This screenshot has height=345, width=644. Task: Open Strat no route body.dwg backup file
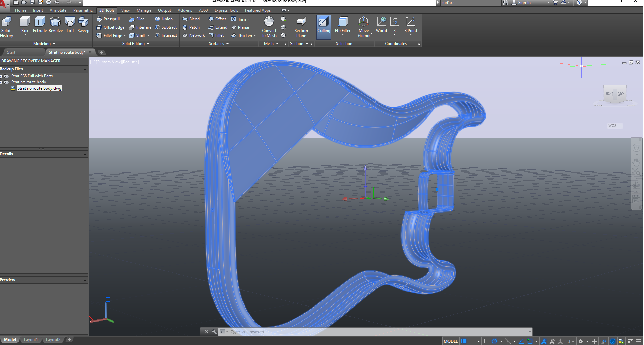click(39, 88)
